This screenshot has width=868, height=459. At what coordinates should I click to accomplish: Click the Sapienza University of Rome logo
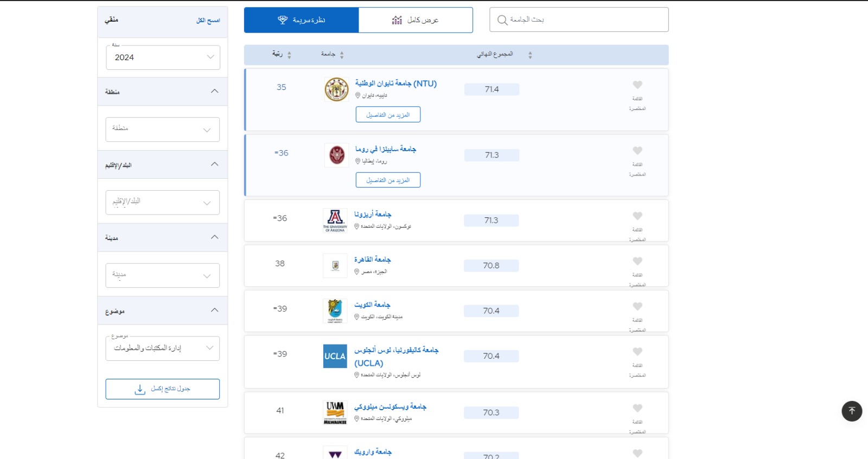coord(337,155)
